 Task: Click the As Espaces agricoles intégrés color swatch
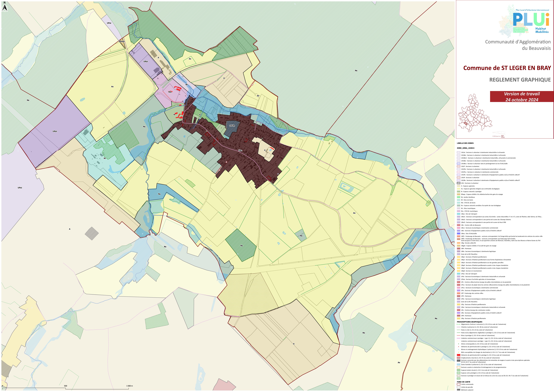[x=459, y=189]
